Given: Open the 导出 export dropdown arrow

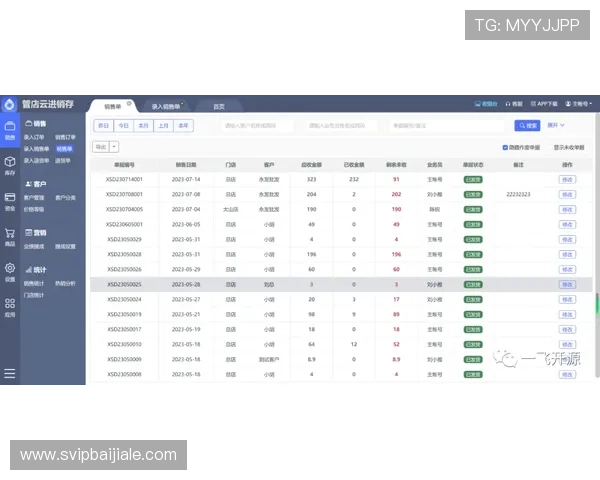Looking at the screenshot, I should (114, 147).
